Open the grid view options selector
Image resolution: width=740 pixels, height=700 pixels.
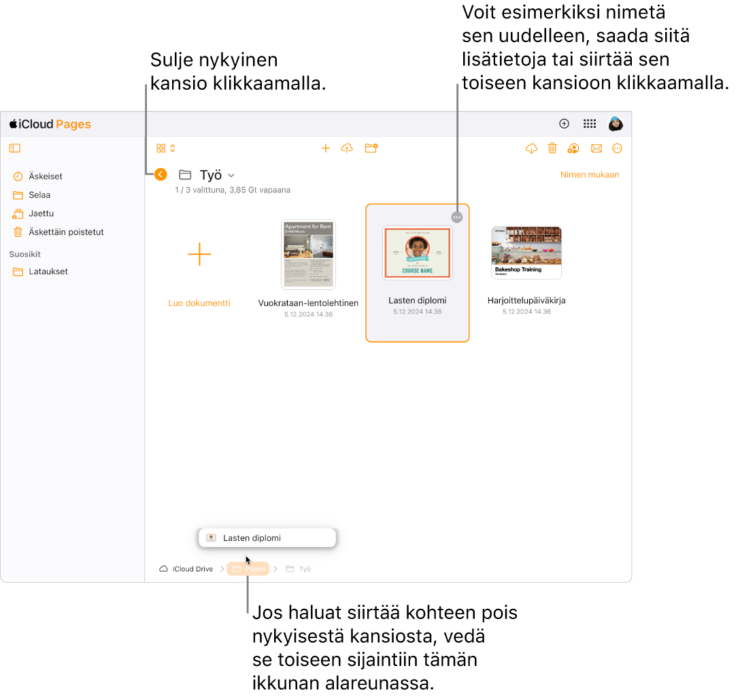click(x=166, y=148)
